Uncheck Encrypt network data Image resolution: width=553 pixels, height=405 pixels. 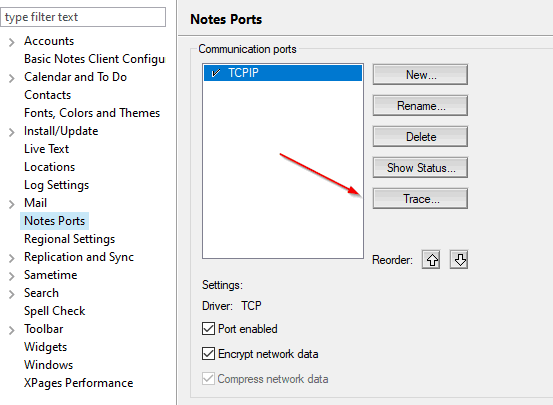[208, 353]
